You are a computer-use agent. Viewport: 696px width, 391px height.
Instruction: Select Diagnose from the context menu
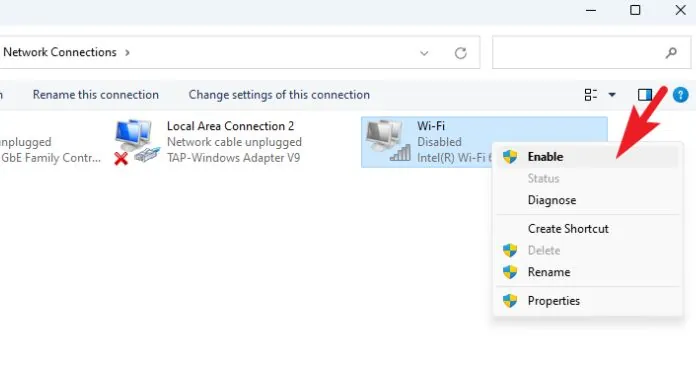(x=588, y=200)
